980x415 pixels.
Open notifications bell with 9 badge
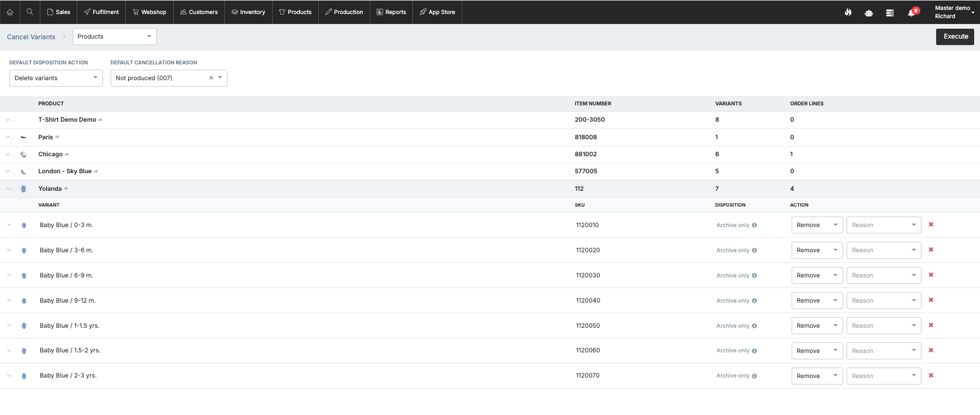pos(912,12)
